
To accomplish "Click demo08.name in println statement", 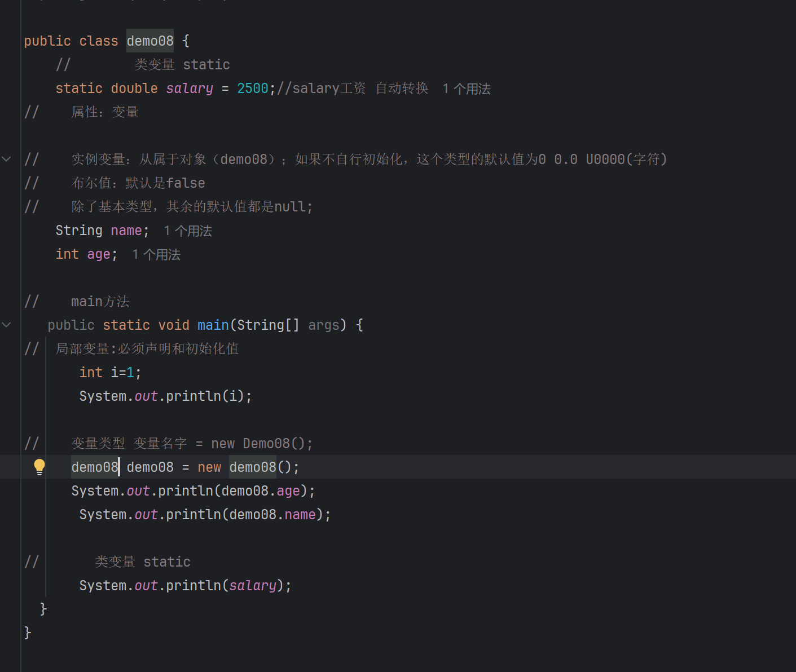I will [x=272, y=515].
